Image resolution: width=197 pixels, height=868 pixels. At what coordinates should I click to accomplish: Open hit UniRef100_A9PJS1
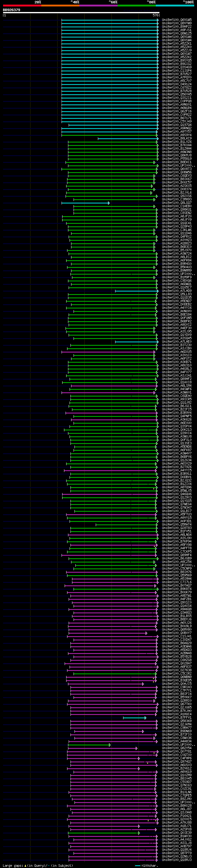(177, 30)
